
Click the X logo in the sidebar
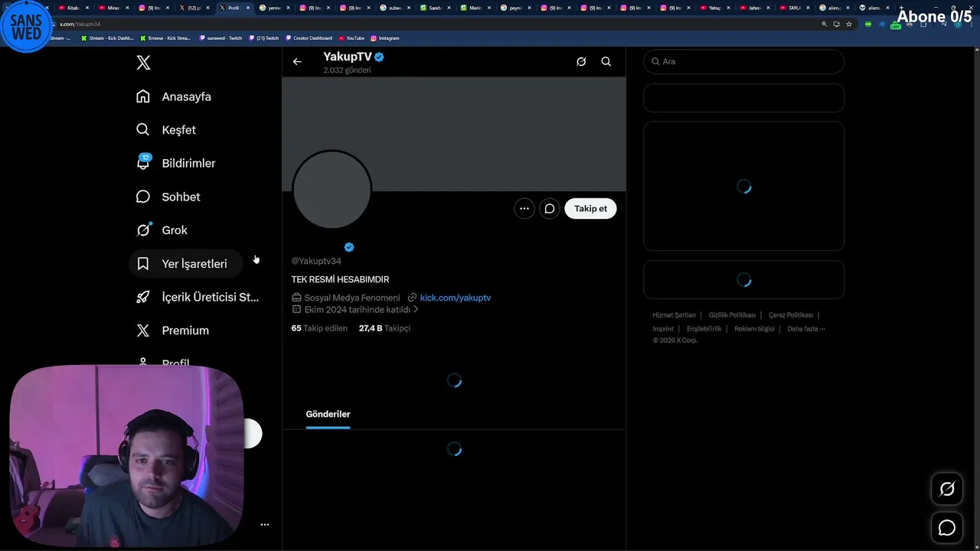pyautogui.click(x=143, y=63)
